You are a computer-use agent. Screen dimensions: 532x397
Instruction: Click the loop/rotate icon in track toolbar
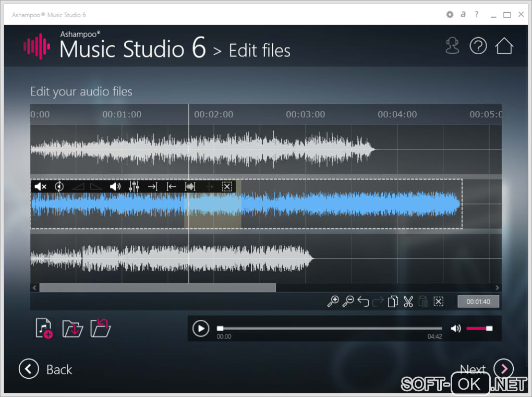pyautogui.click(x=59, y=187)
